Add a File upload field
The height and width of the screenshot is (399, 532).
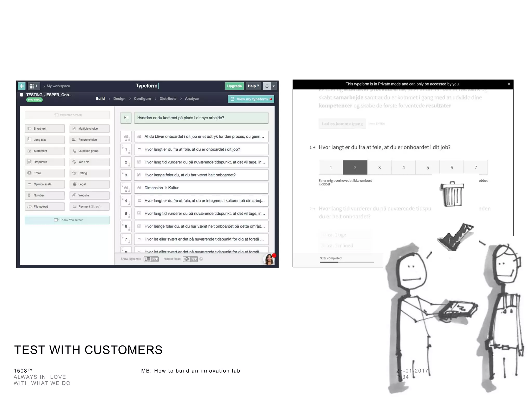(45, 207)
